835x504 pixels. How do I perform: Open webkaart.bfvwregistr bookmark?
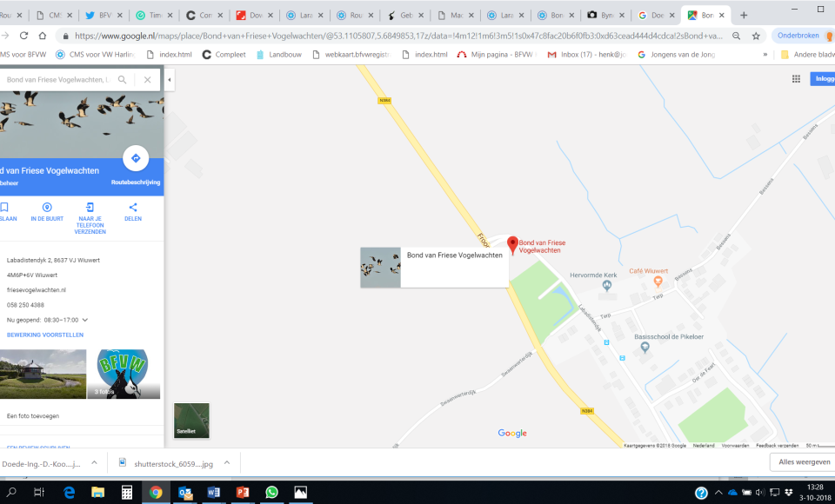(352, 54)
